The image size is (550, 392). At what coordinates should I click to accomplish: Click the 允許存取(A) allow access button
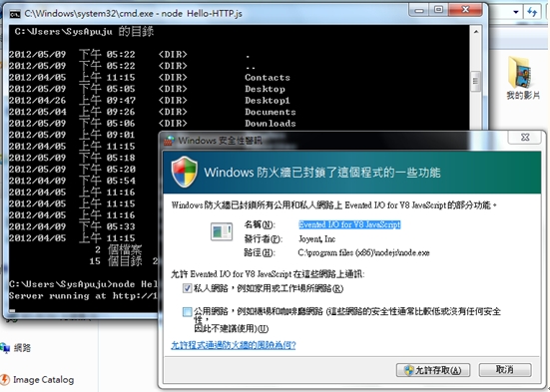tap(433, 370)
